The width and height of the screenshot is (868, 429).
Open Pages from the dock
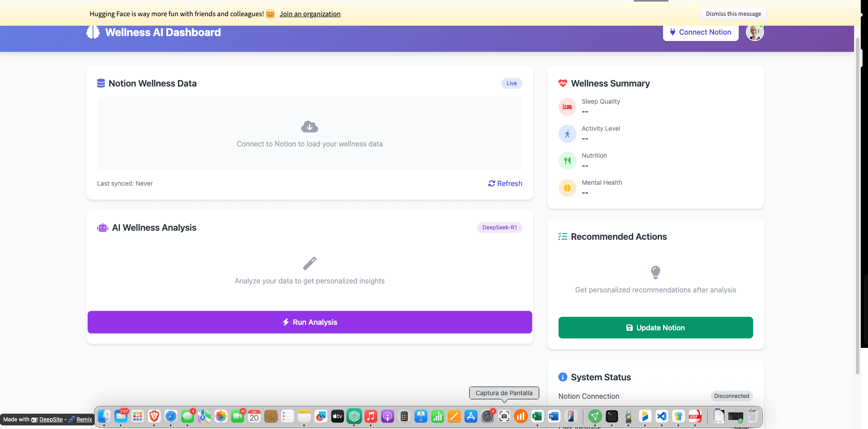tap(454, 416)
